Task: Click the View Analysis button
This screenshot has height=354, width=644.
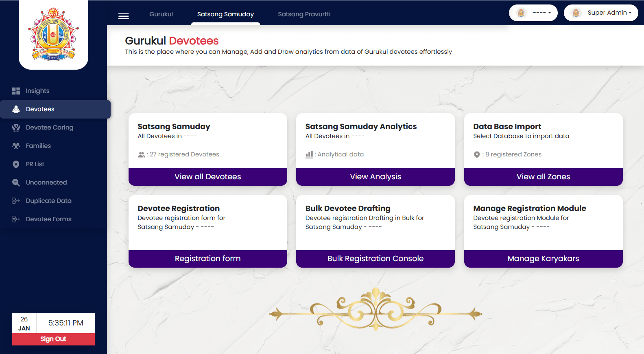Action: pyautogui.click(x=375, y=177)
